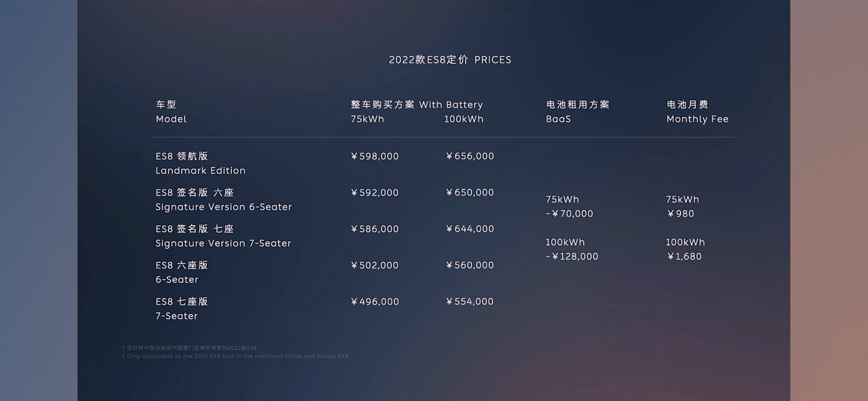Image resolution: width=868 pixels, height=401 pixels.
Task: Click the ¥502,000 price
Action: click(x=375, y=266)
